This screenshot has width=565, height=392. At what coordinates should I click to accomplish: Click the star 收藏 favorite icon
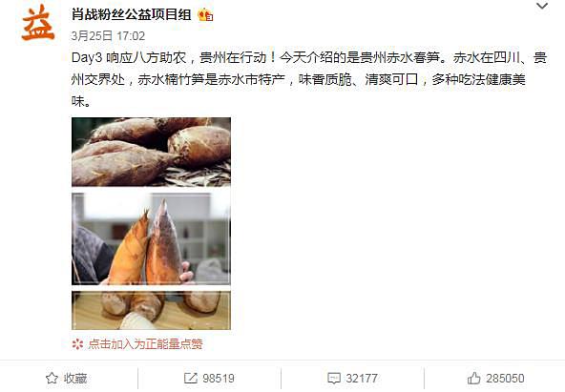pyautogui.click(x=52, y=378)
